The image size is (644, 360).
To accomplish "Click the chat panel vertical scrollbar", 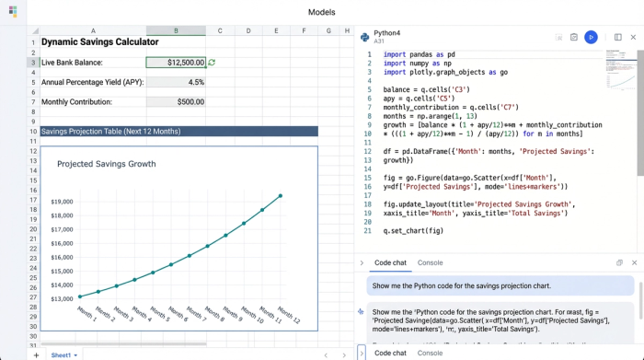I will (x=641, y=300).
